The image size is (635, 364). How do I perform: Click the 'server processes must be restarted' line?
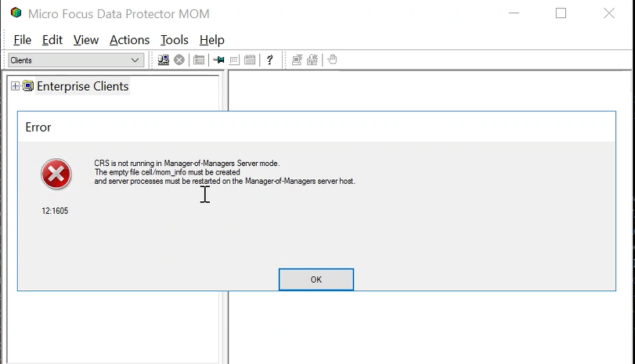(225, 181)
